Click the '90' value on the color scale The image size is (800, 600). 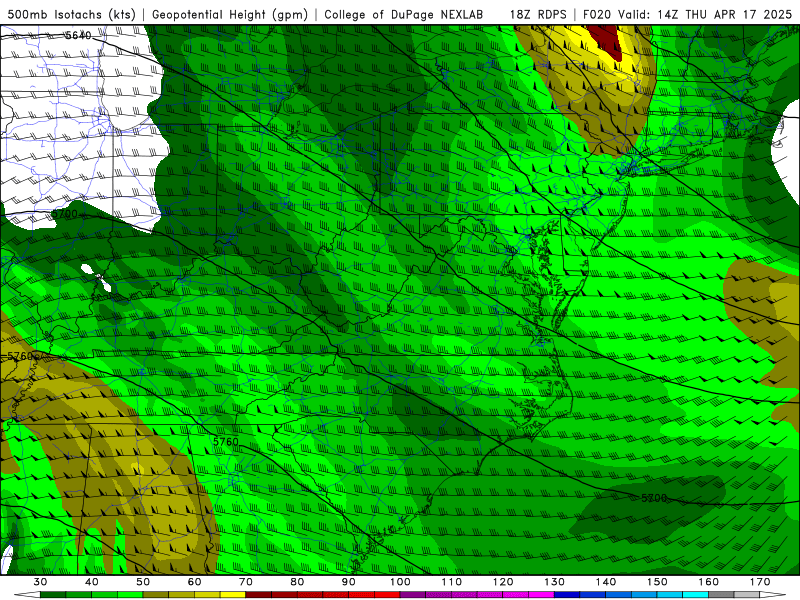349,582
